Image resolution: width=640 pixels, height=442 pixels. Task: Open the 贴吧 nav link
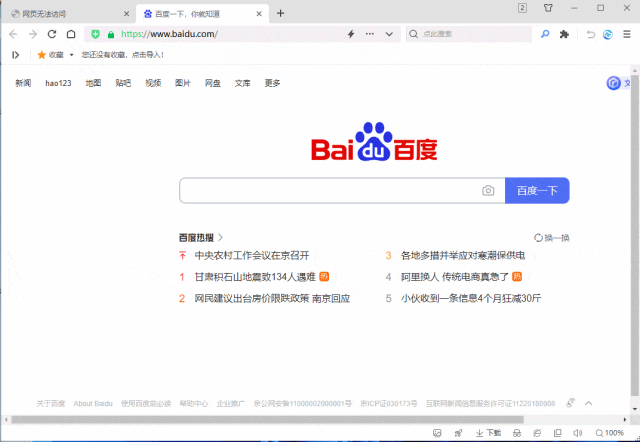coord(123,83)
